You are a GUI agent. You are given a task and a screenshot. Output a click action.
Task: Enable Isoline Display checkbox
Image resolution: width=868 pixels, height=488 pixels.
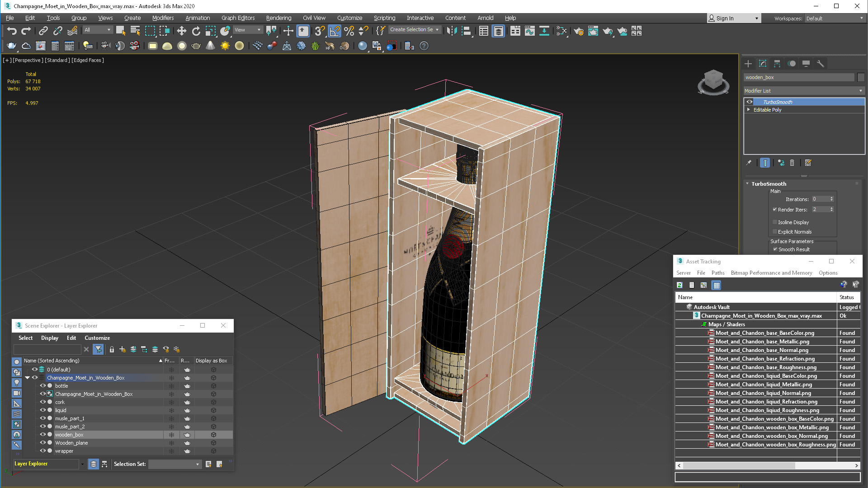click(x=775, y=222)
